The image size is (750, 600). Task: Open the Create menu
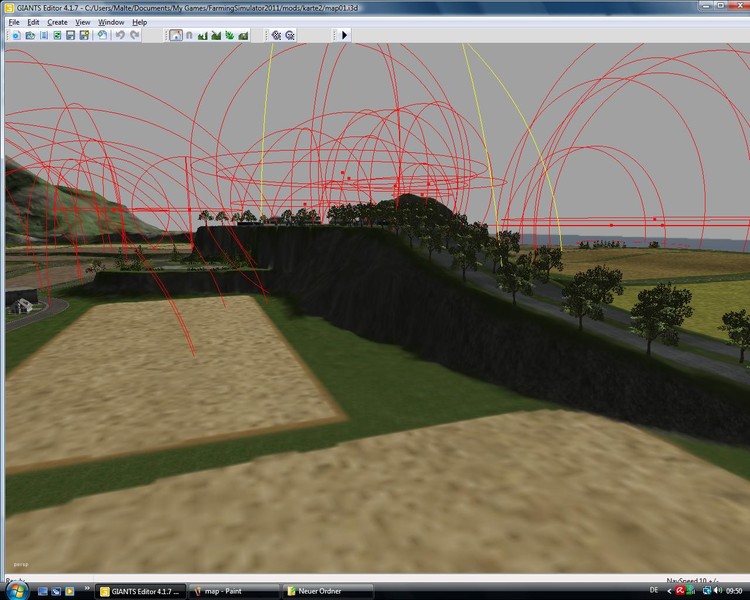(57, 22)
